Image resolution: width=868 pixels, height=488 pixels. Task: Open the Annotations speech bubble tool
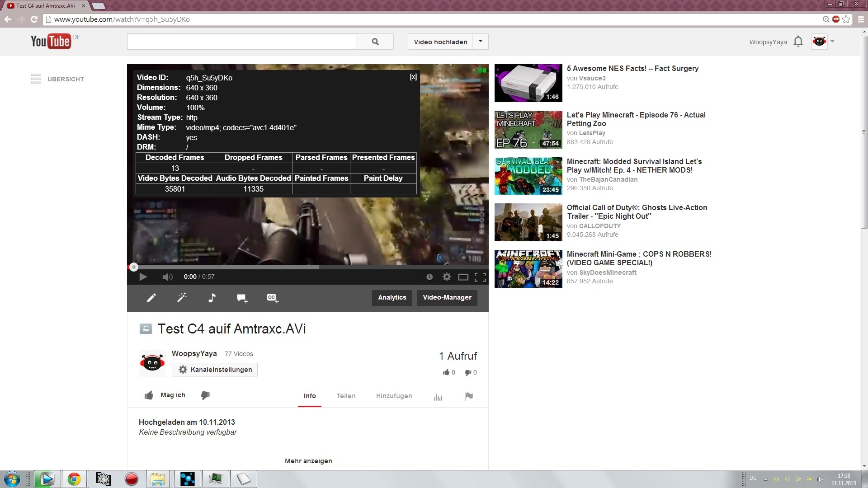[242, 298]
